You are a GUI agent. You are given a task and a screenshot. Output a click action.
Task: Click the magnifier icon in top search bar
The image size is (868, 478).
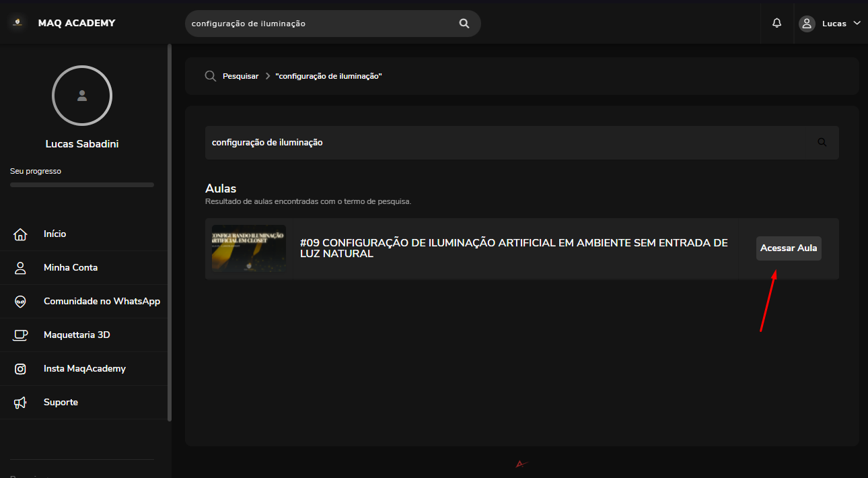pos(464,24)
